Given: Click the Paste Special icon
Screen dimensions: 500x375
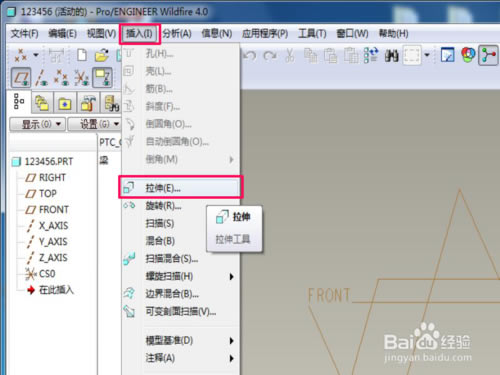Looking at the screenshot, I should coord(351,55).
